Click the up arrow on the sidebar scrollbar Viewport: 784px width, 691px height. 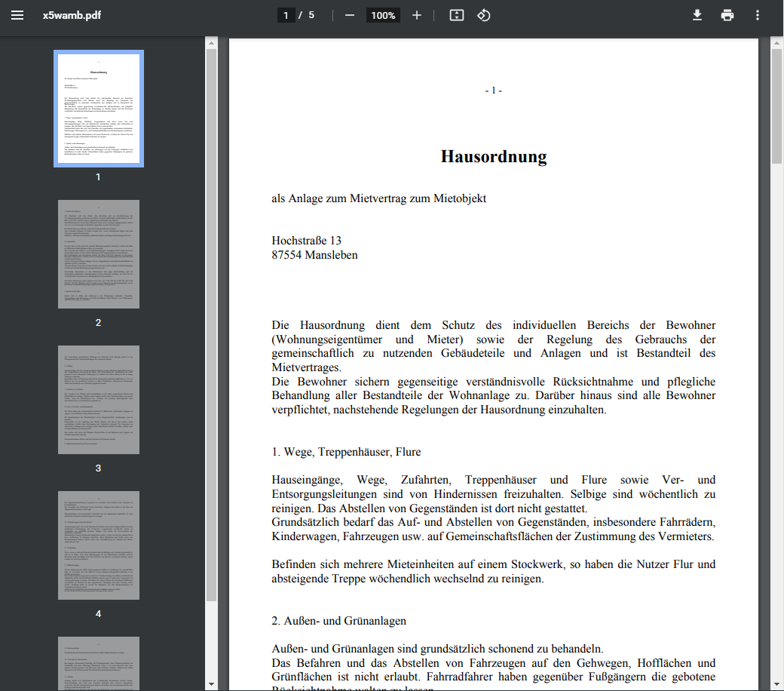coord(213,41)
